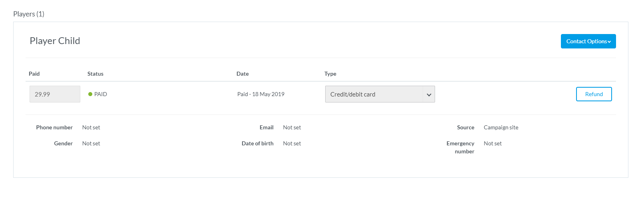The width and height of the screenshot is (644, 201).
Task: Click the Refund button
Action: [594, 94]
